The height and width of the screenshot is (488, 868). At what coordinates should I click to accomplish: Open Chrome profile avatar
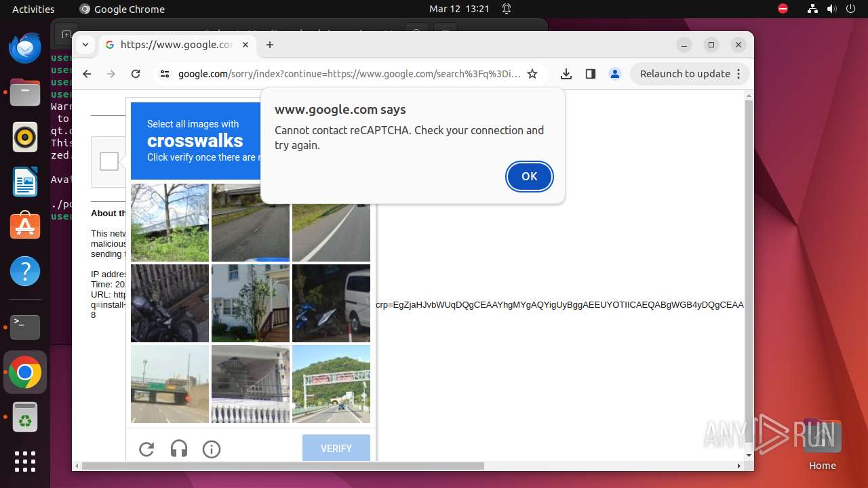click(615, 74)
